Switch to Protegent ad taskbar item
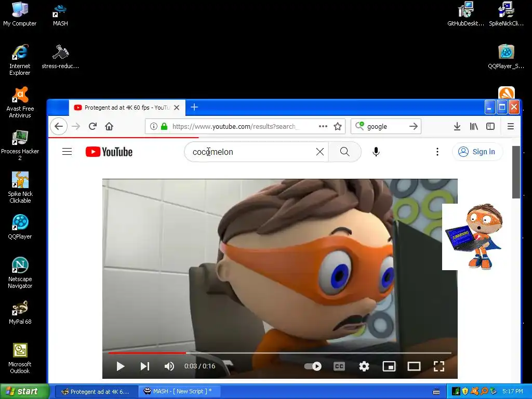This screenshot has height=399, width=532. click(x=96, y=392)
